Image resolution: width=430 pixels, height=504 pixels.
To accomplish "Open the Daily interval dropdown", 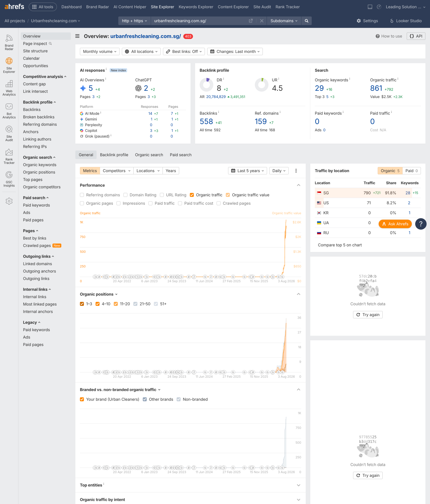I will (x=279, y=171).
